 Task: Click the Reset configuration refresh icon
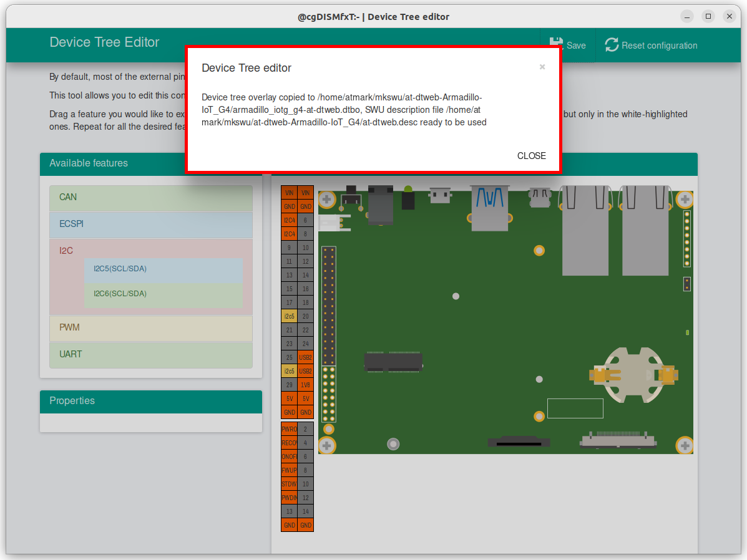(x=612, y=45)
